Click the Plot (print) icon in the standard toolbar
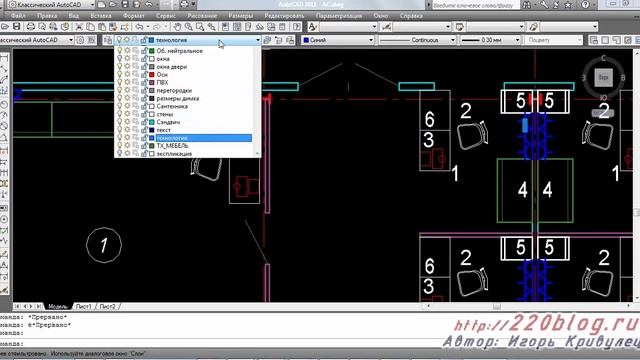This screenshot has width=640, height=360. point(31,27)
